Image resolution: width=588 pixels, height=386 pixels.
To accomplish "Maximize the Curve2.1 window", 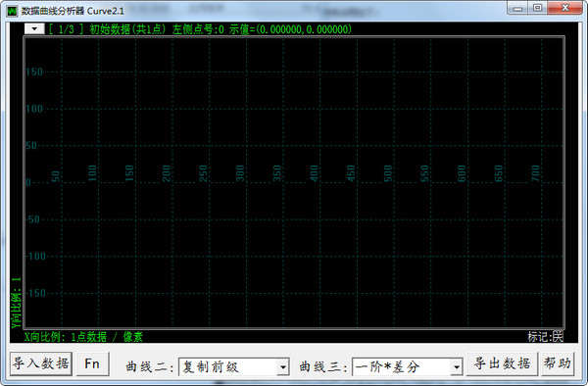I will pyautogui.click(x=537, y=8).
